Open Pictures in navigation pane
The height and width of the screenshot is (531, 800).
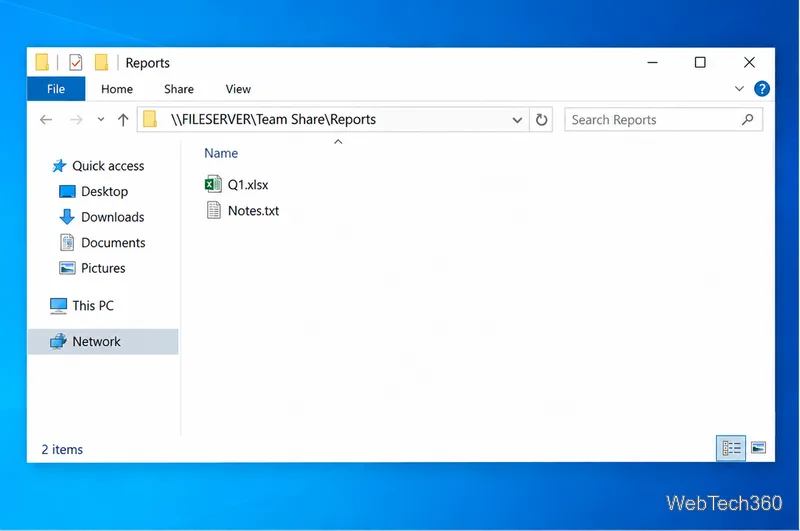point(103,268)
